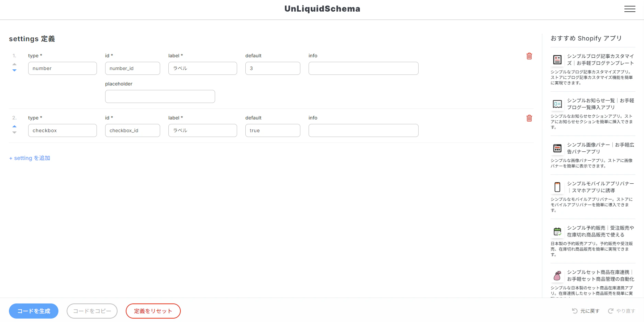Click the コードを生成 button
644x322 pixels.
tap(34, 311)
